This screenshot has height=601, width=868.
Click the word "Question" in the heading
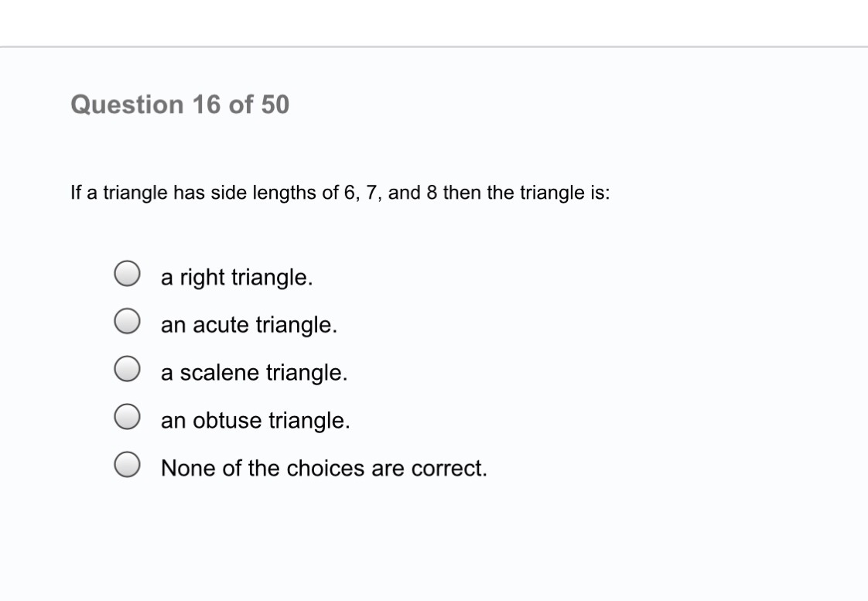128,104
